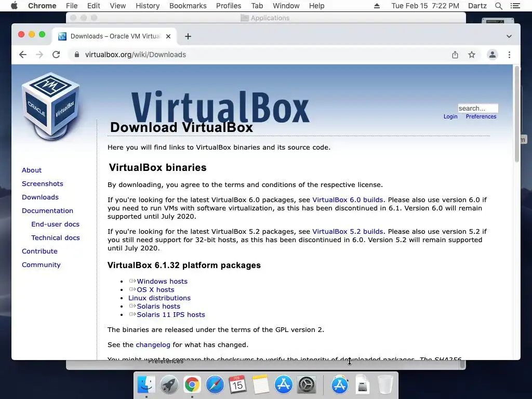Open Chrome's three-dot menu
The height and width of the screenshot is (399, 532).
[x=509, y=55]
